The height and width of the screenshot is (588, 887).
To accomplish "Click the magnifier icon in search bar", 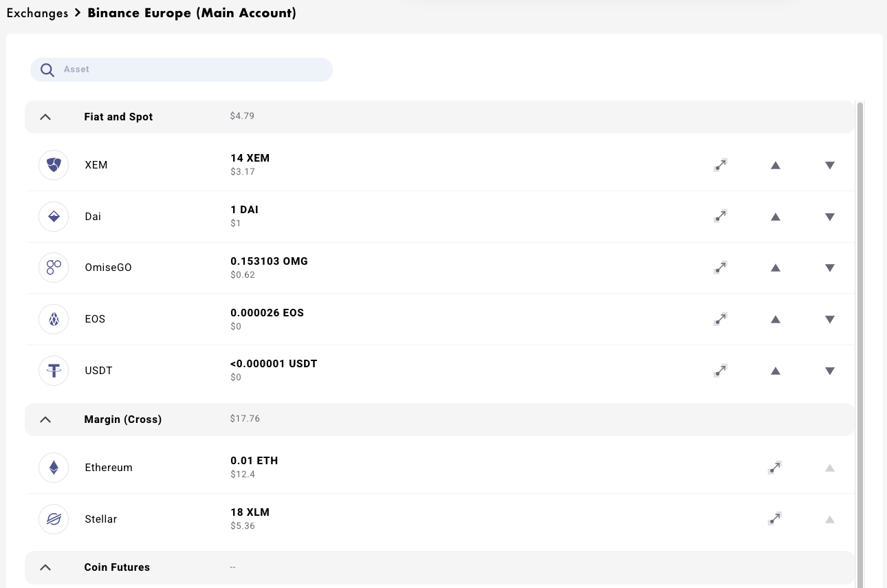I will [x=47, y=70].
